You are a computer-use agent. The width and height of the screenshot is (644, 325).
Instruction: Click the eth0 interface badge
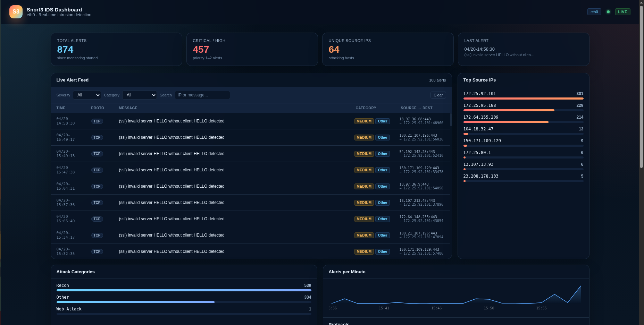point(594,12)
